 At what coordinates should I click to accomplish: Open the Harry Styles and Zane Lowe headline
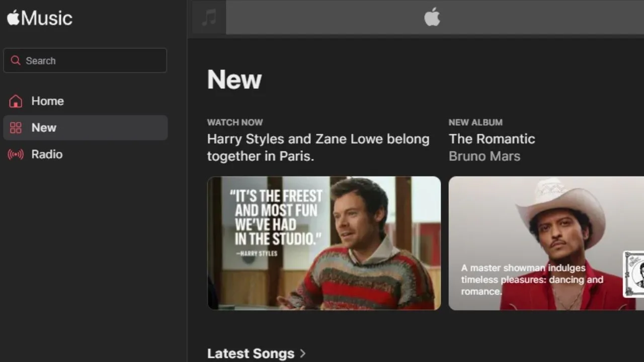pos(318,147)
